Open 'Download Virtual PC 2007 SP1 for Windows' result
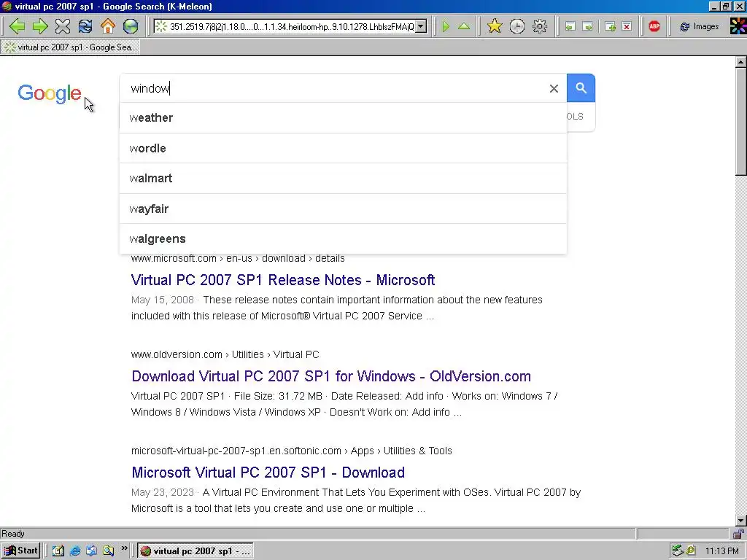The width and height of the screenshot is (747, 560). [x=331, y=376]
